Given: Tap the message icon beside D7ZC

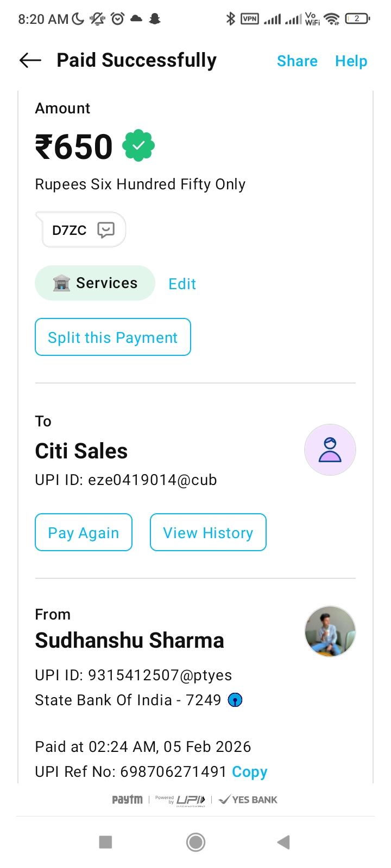Looking at the screenshot, I should [106, 230].
